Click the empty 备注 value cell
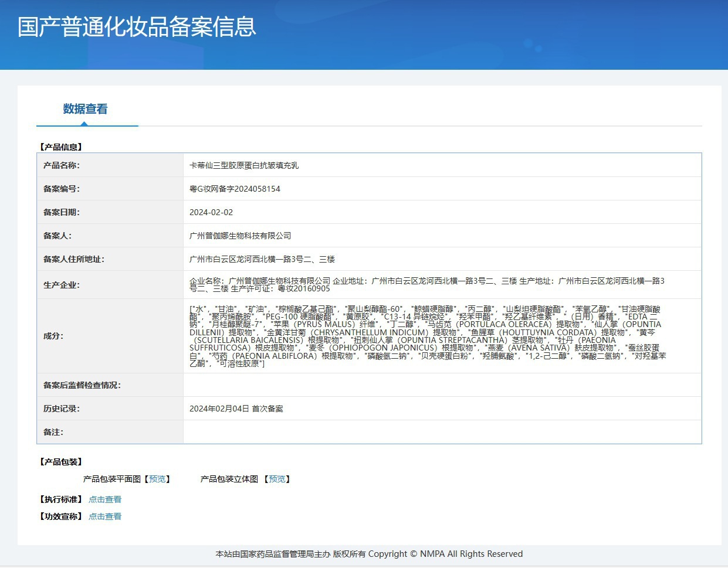The height and width of the screenshot is (568, 728). tap(442, 432)
